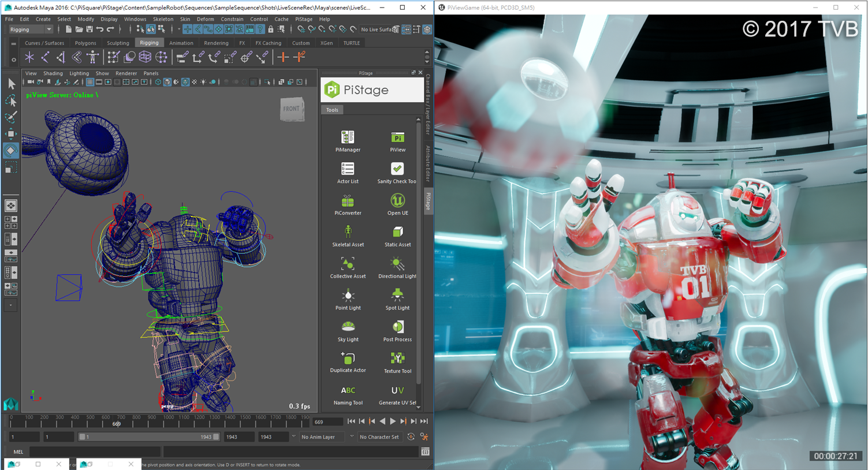Screen dimensions: 868x470
Task: Toggle the selection lock icon in status line
Action: pos(270,29)
